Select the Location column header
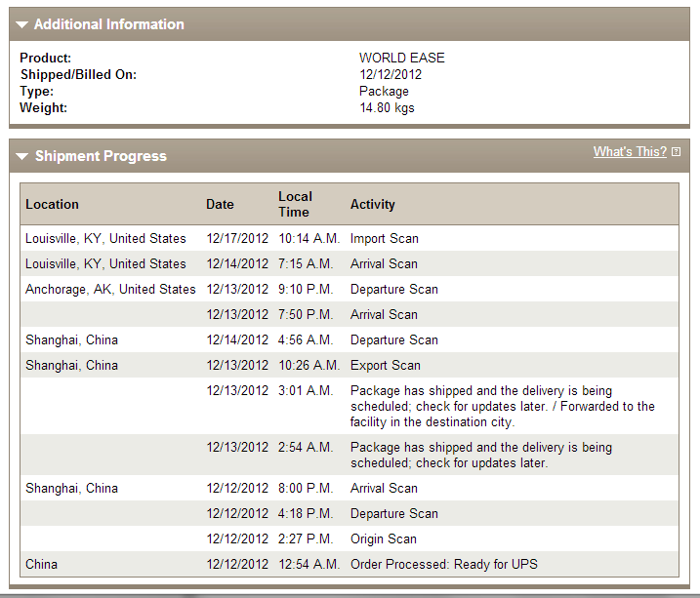Image resolution: width=700 pixels, height=598 pixels. [52, 204]
